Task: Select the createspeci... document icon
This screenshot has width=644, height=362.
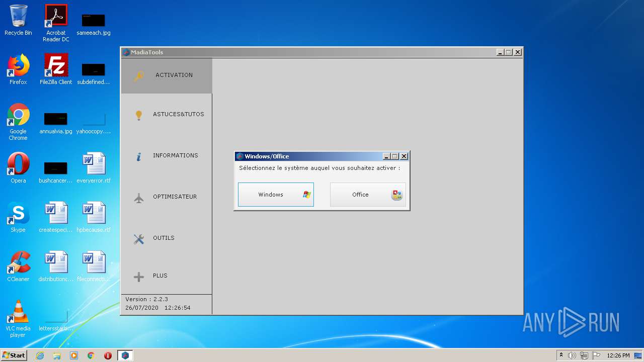Action: (x=56, y=217)
